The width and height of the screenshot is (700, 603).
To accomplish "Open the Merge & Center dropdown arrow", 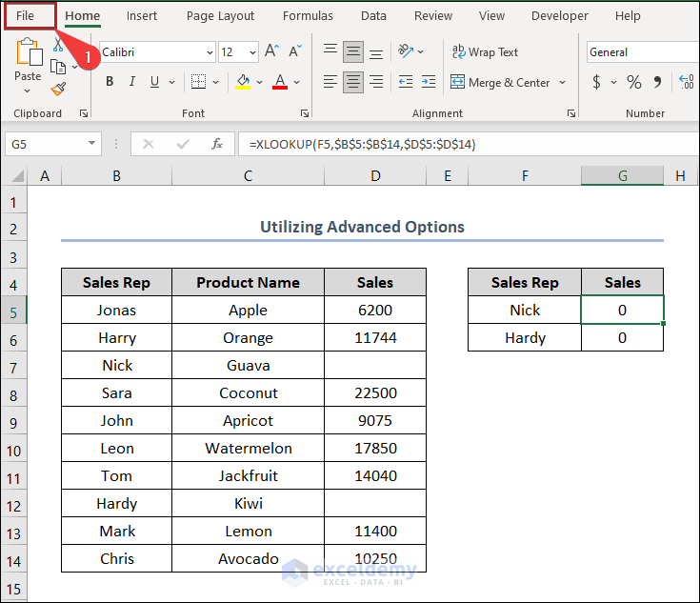I will tap(562, 83).
